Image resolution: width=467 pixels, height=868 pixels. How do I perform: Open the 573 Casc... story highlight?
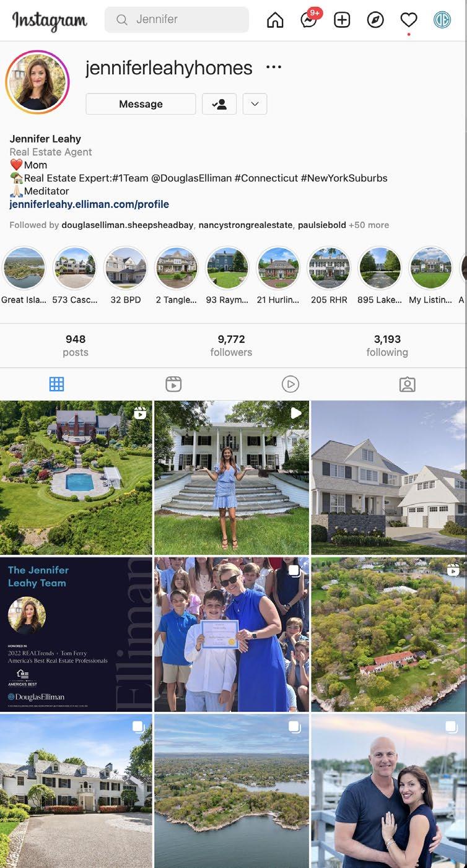(x=75, y=276)
